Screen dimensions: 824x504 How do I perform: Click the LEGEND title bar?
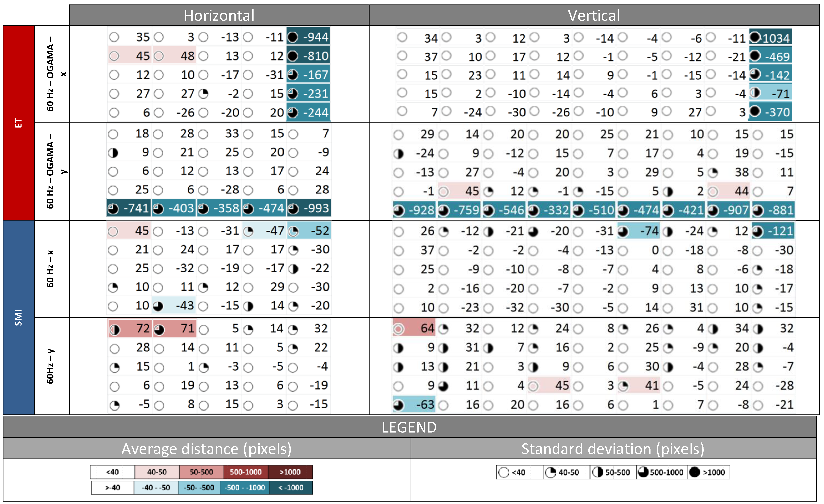point(409,427)
